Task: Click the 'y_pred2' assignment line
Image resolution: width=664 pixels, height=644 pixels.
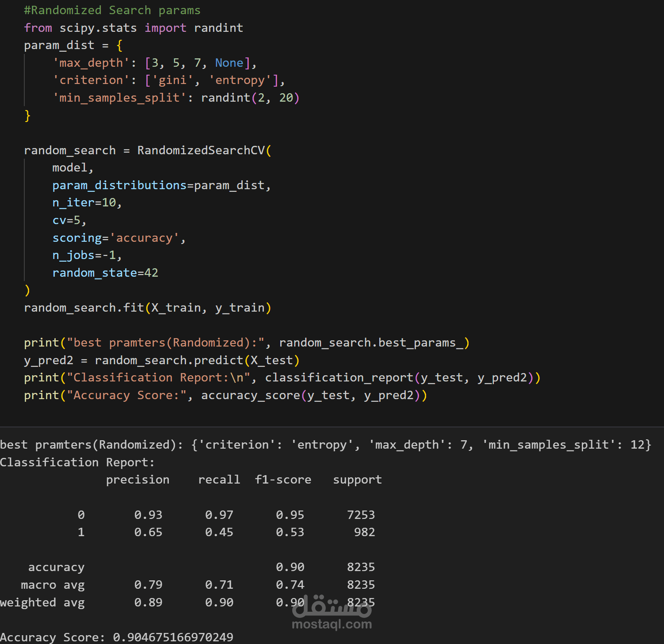Action: click(x=162, y=360)
